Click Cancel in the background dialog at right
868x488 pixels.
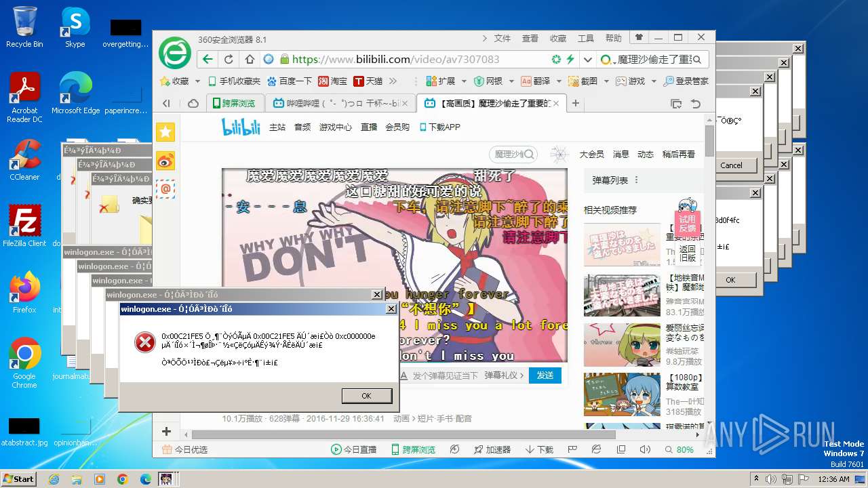coord(731,165)
